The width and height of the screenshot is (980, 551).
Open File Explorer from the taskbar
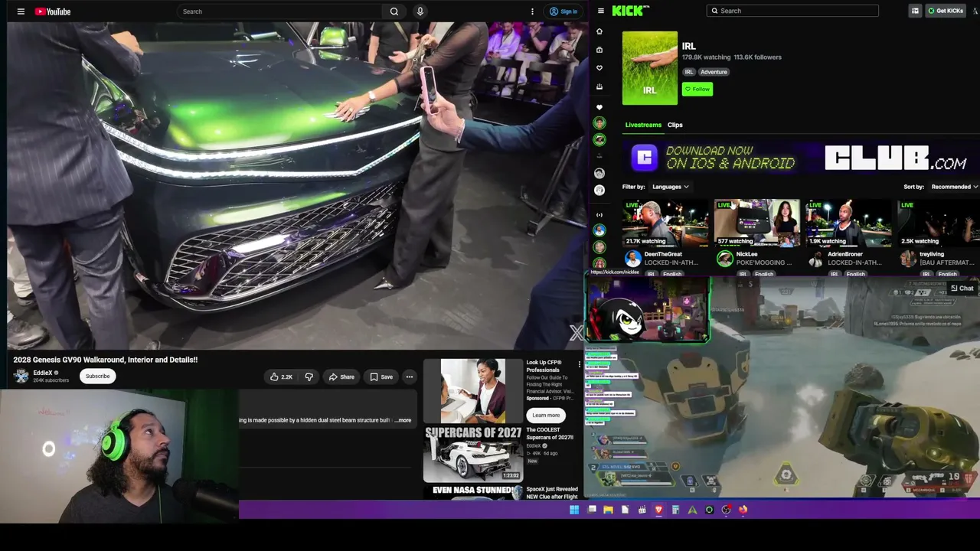(608, 510)
